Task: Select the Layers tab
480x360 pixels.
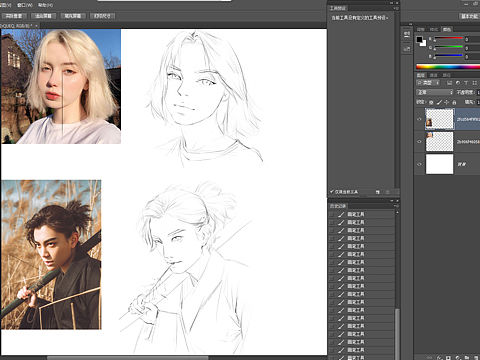Action: [421, 75]
